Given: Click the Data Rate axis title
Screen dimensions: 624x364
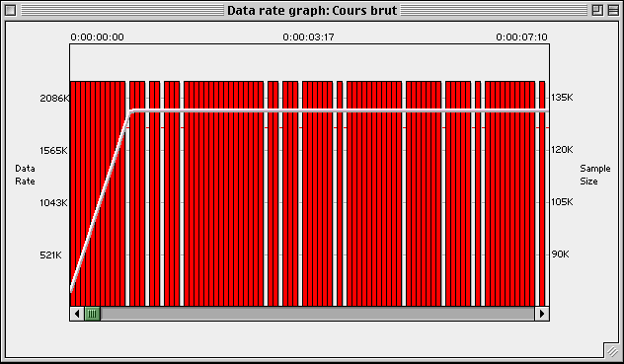Looking at the screenshot, I should pyautogui.click(x=25, y=175).
